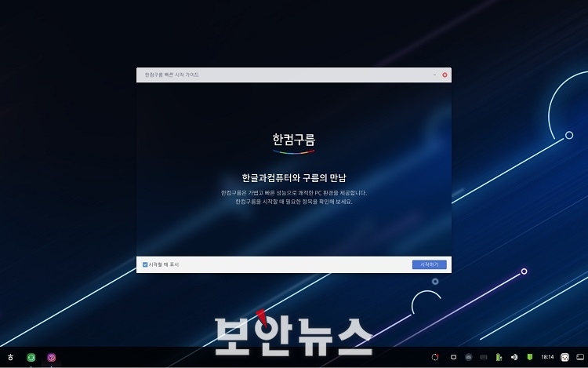Click the blue '시작하기' button
The height and width of the screenshot is (368, 588).
pyautogui.click(x=430, y=264)
